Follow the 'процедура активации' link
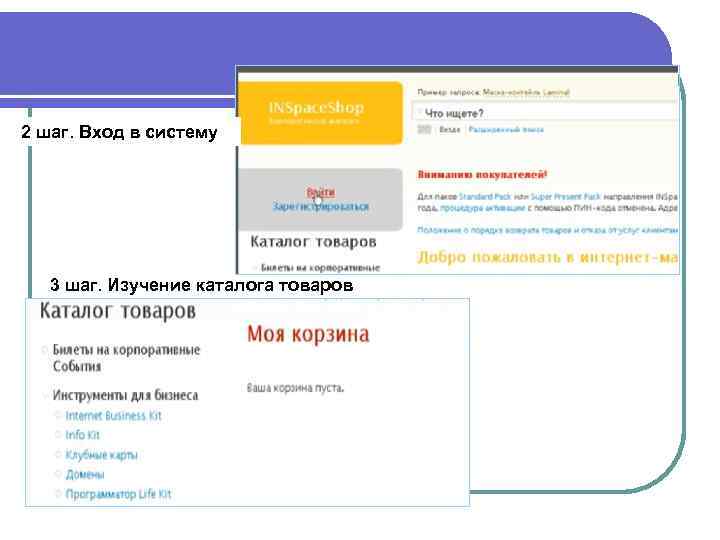 tap(482, 208)
